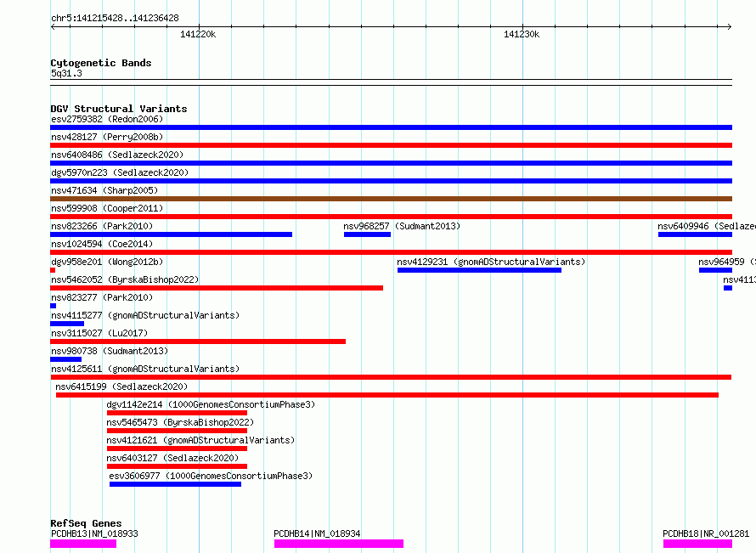This screenshot has width=756, height=553.
Task: Open the nsv968257 (Sudmant2013) label
Action: pyautogui.click(x=402, y=226)
